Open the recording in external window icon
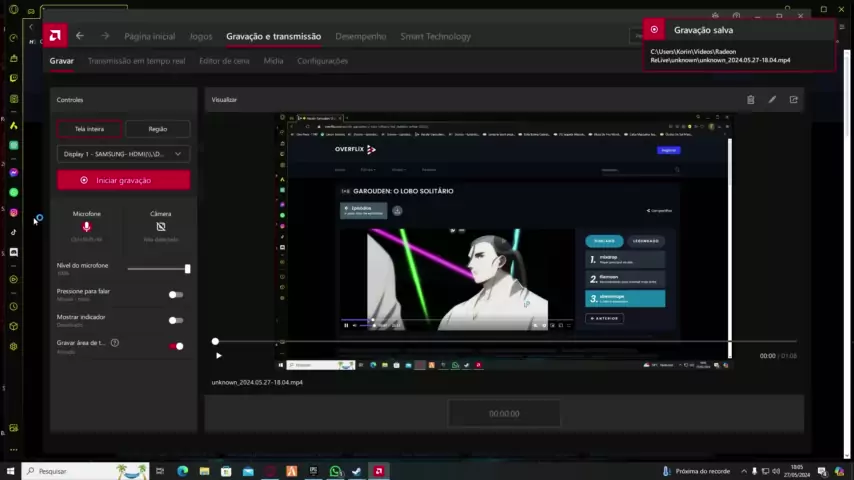Screen dimensions: 854x480 (794, 100)
